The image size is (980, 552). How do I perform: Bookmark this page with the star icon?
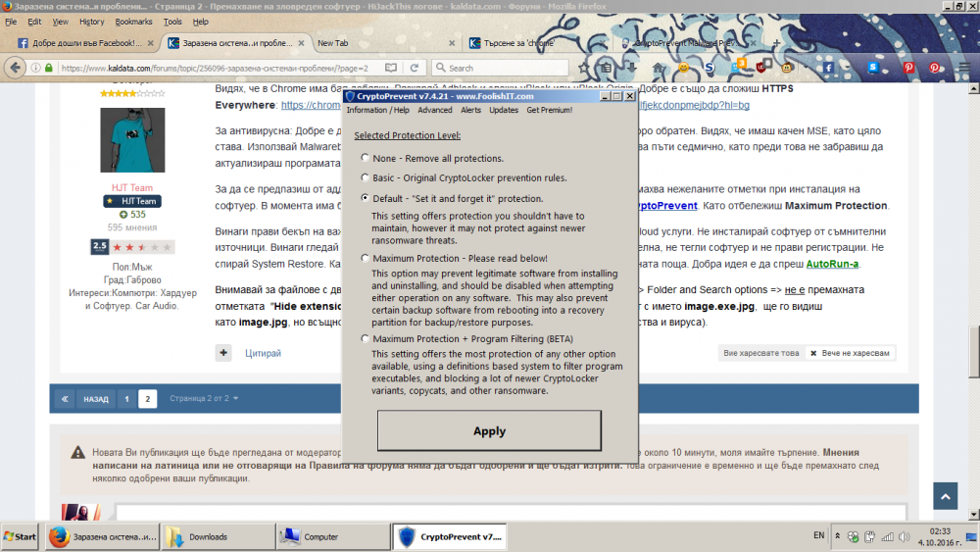point(584,68)
